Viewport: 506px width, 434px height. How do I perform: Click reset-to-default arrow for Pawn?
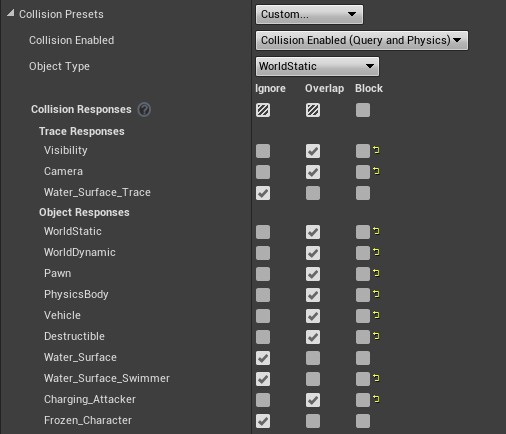click(376, 273)
